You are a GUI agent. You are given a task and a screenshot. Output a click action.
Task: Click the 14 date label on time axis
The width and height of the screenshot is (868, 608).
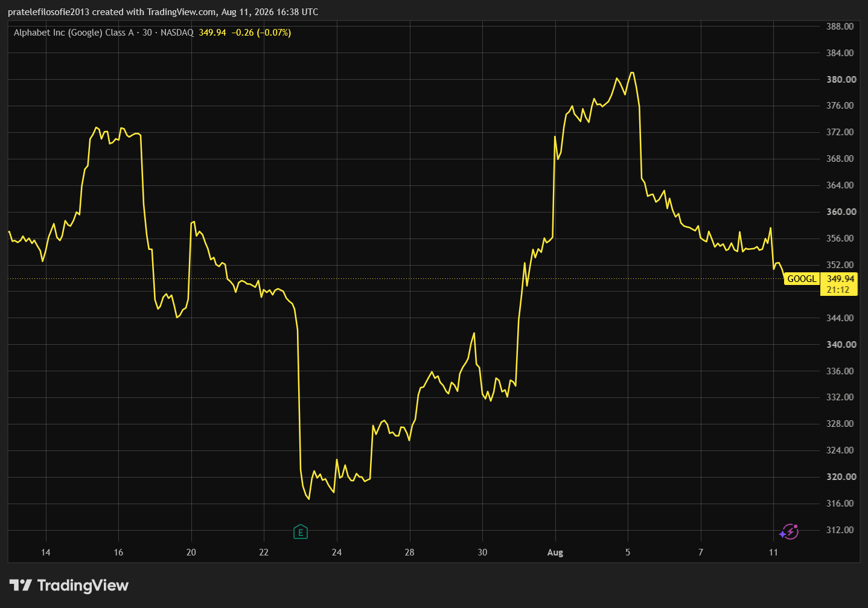click(x=46, y=552)
